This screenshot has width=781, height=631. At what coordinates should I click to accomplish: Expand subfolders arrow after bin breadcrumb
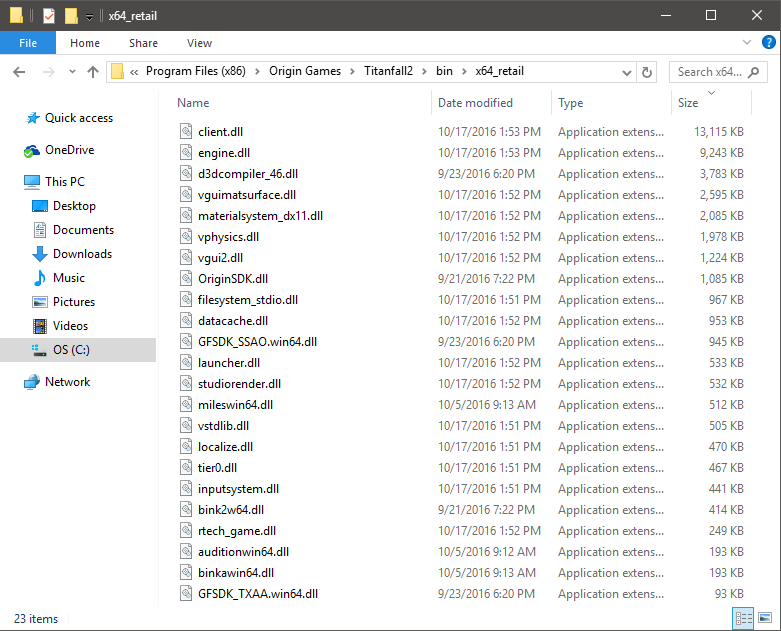point(464,72)
